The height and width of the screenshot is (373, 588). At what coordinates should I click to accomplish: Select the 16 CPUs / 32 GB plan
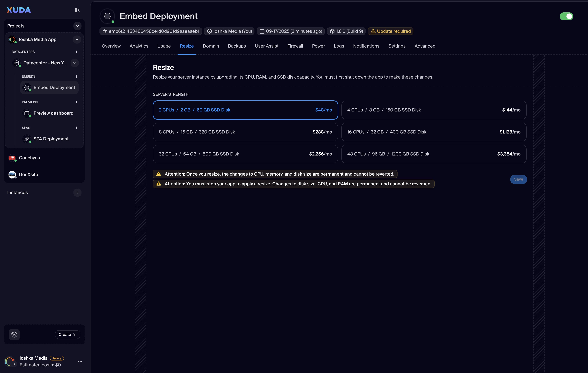coord(434,132)
